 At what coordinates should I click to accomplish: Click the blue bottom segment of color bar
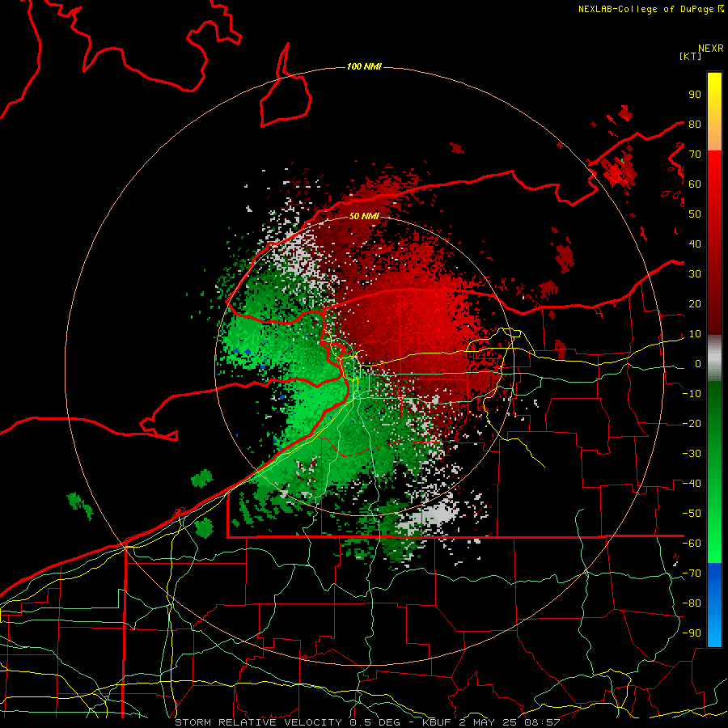[714, 605]
